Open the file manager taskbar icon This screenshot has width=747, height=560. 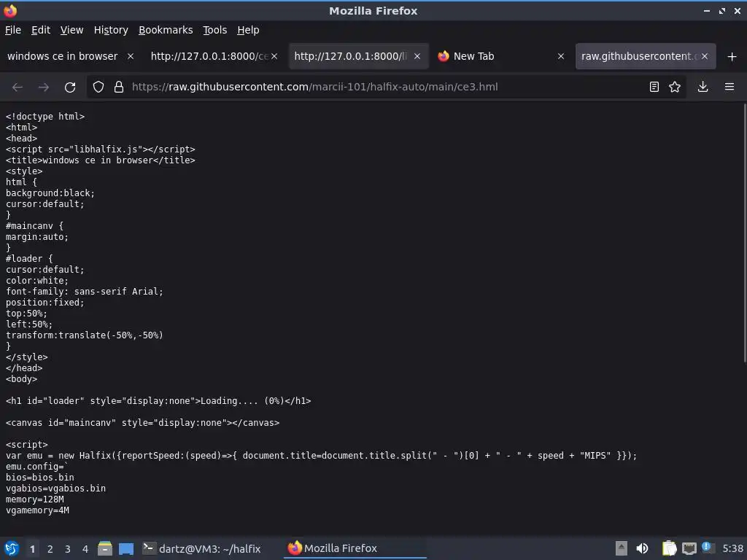click(105, 548)
